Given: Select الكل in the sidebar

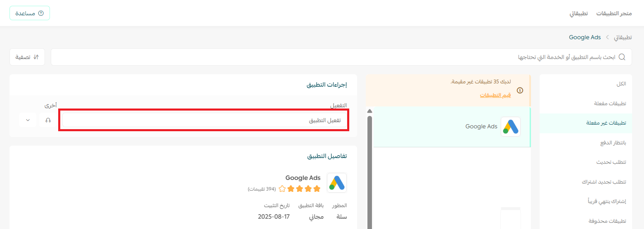Looking at the screenshot, I should [x=621, y=84].
